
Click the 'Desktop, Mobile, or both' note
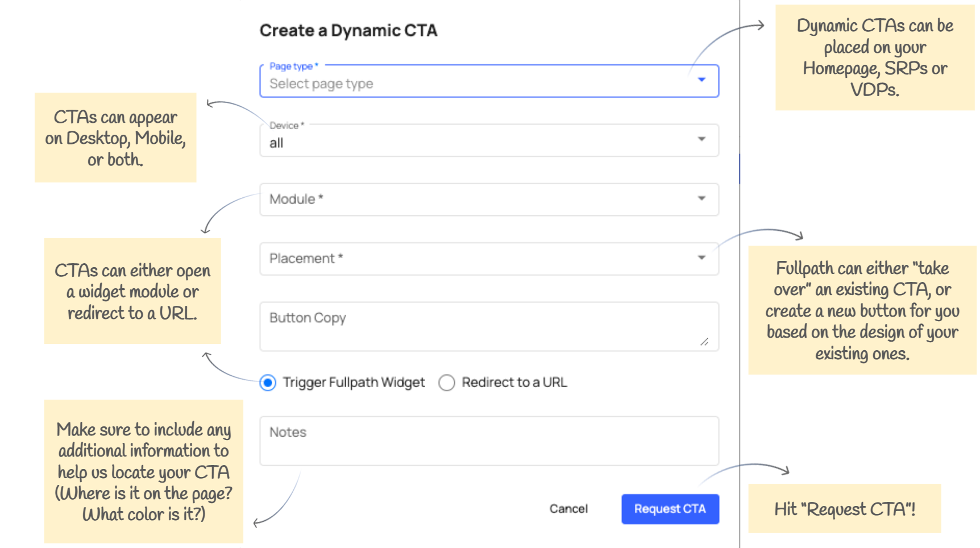115,138
